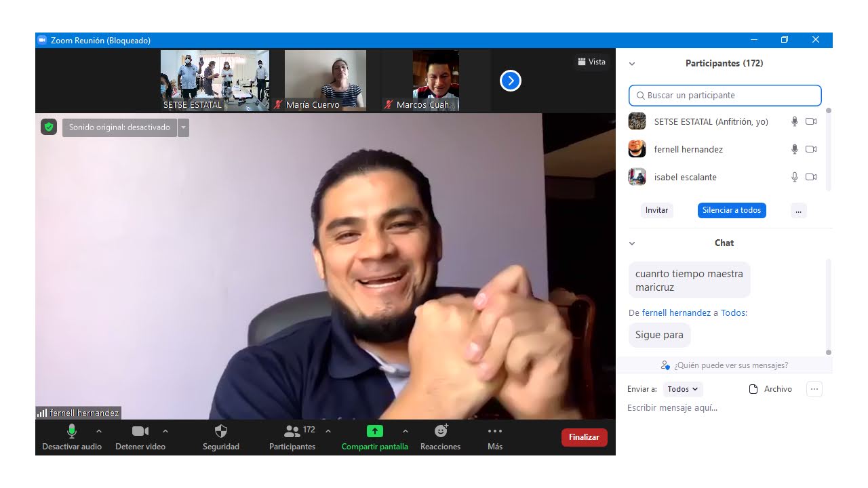
Task: Open the Más three-dots menu
Action: coord(495,438)
